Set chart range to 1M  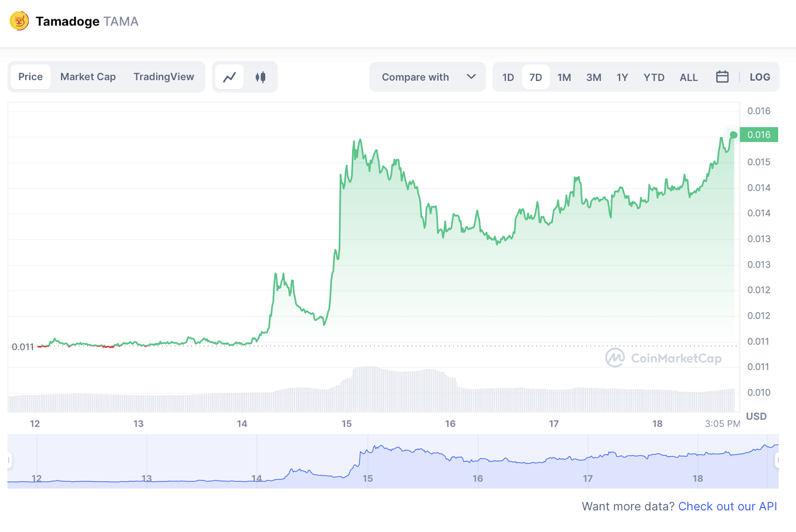[564, 77]
